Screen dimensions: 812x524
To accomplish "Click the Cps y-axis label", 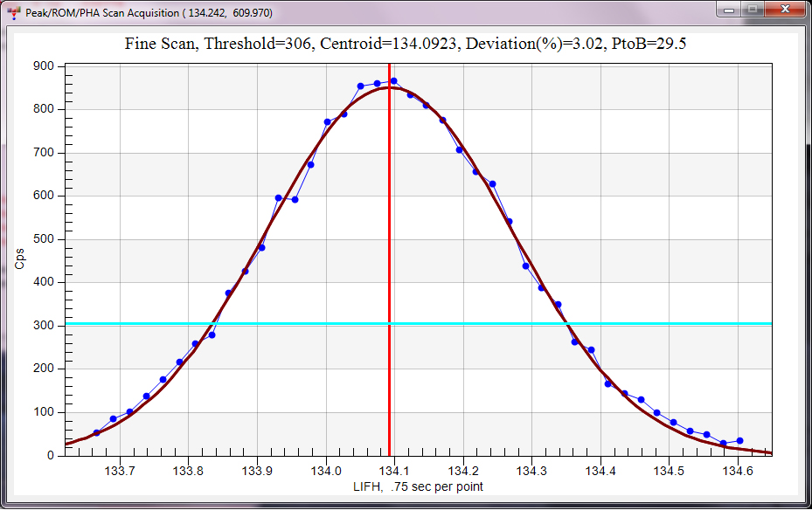I will [x=19, y=259].
